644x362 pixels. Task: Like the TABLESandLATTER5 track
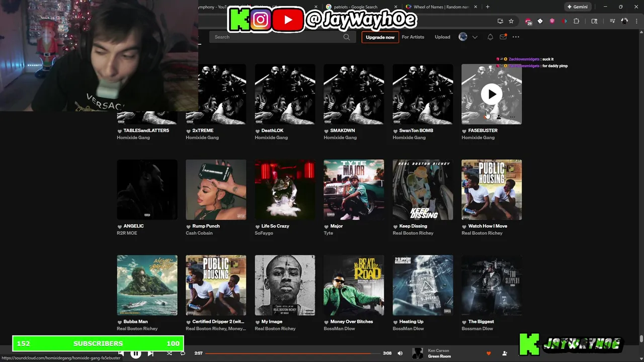pos(120,131)
